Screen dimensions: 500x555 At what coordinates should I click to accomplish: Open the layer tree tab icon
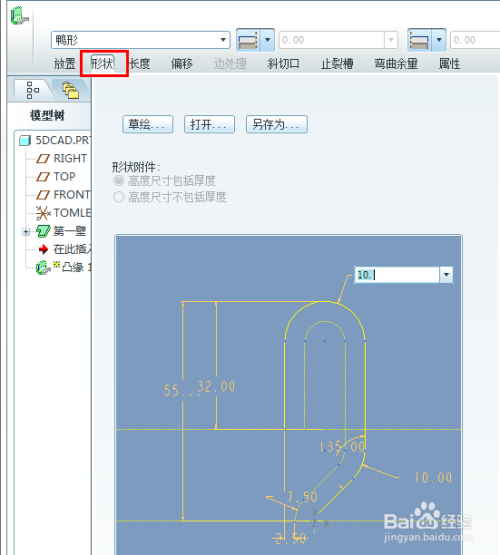coord(70,90)
